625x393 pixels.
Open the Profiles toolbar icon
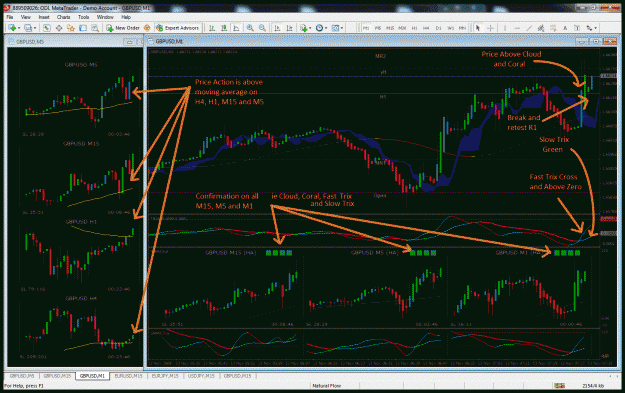point(28,28)
